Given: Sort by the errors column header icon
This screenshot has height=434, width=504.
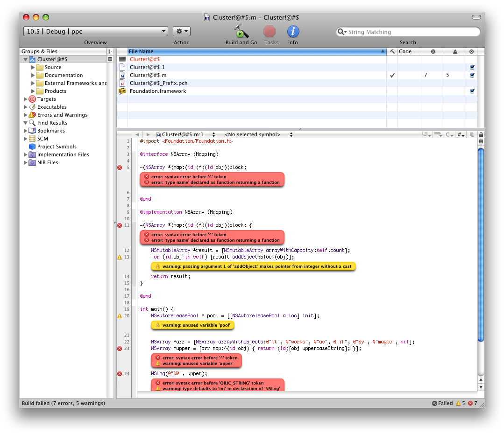Looking at the screenshot, I should 433,51.
